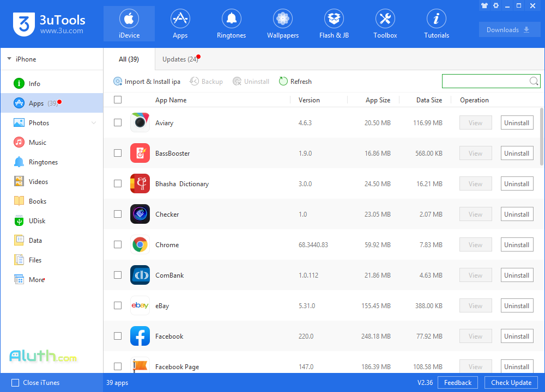Open UDisk from the sidebar
The height and width of the screenshot is (392, 545).
tap(38, 220)
